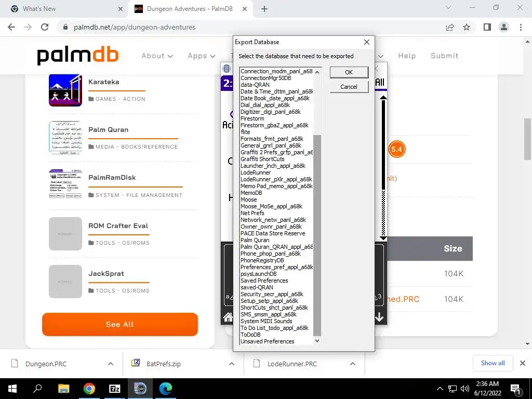532x399 pixels.
Task: Click the Help nav link
Action: pos(407,56)
